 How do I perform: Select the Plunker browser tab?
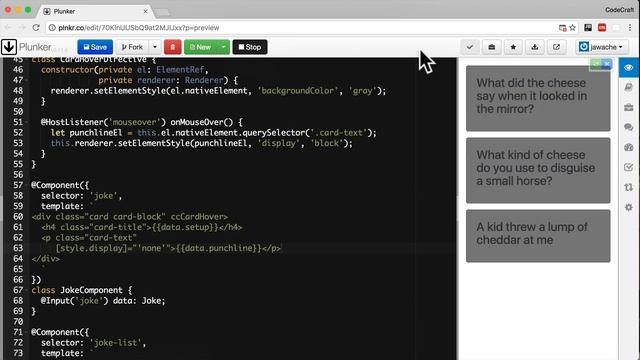[x=96, y=11]
